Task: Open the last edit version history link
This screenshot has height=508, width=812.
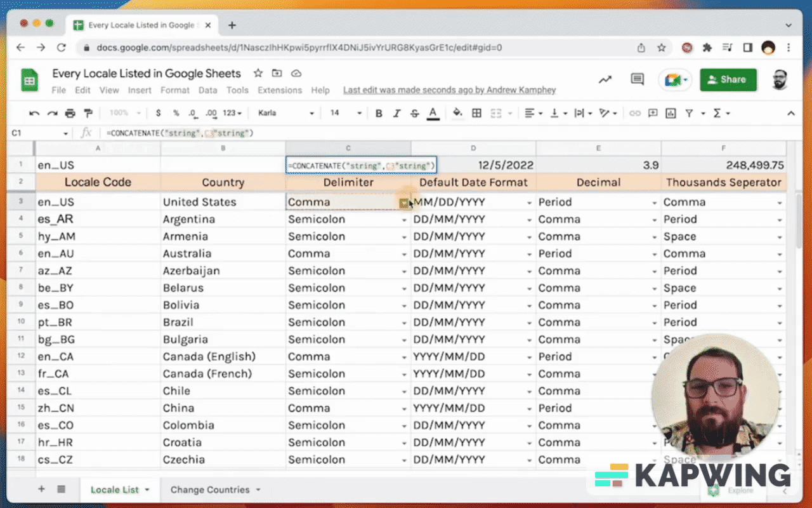Action: click(x=449, y=90)
